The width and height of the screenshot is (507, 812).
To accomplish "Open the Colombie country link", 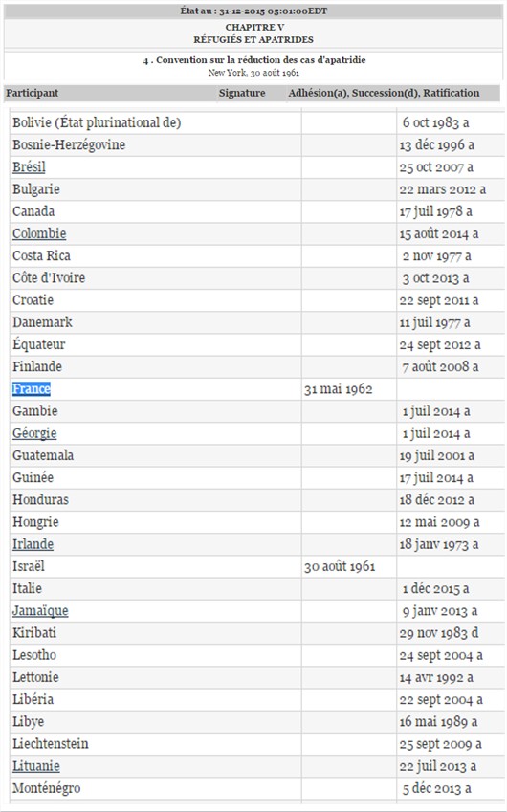I will pyautogui.click(x=39, y=233).
